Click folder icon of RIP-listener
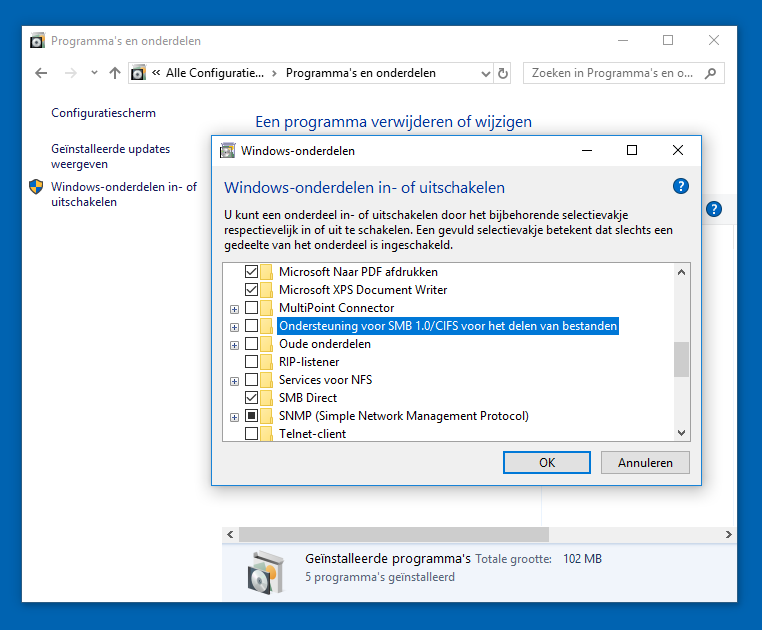The height and width of the screenshot is (630, 762). [266, 362]
